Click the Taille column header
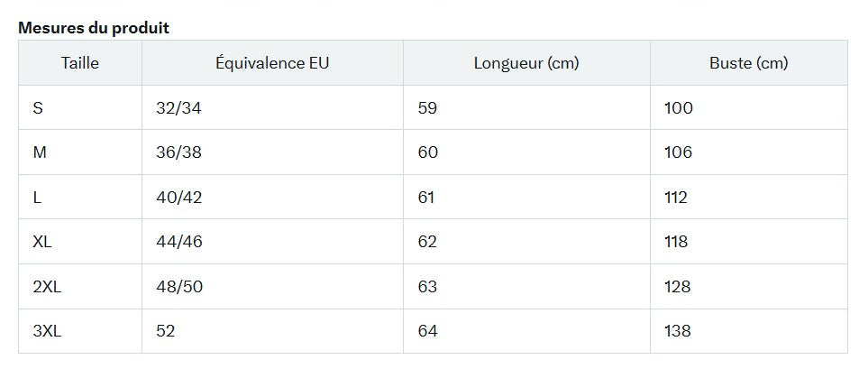 (80, 62)
